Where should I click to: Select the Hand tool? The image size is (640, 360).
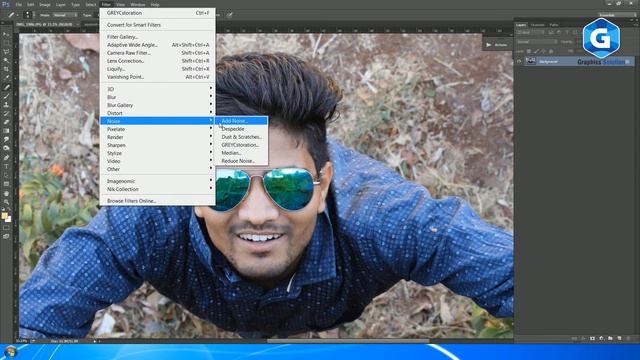pos(6,193)
